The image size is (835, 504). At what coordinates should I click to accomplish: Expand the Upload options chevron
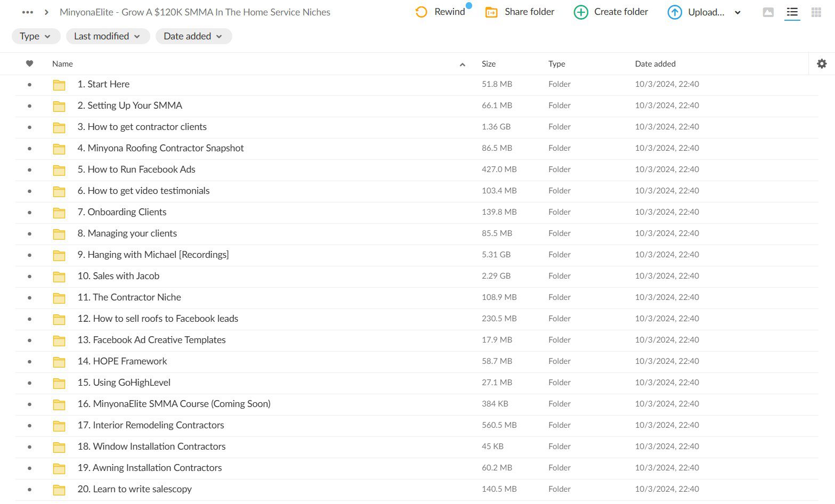pyautogui.click(x=737, y=12)
